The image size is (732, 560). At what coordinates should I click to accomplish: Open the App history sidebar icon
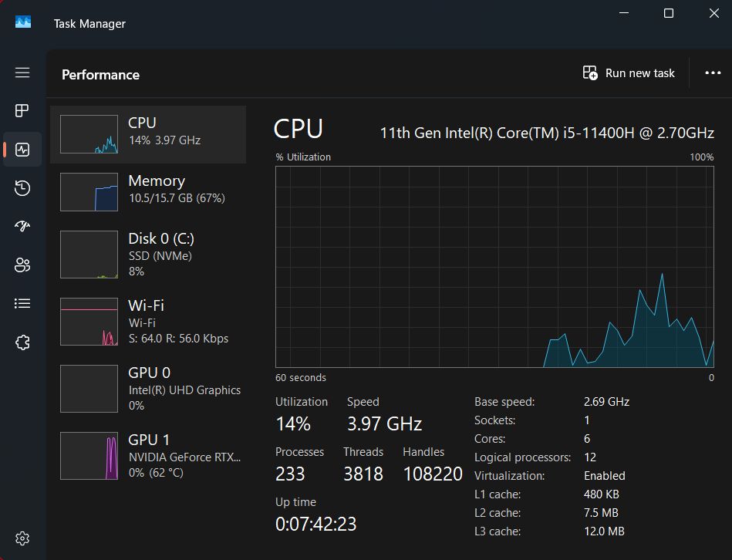click(x=22, y=188)
